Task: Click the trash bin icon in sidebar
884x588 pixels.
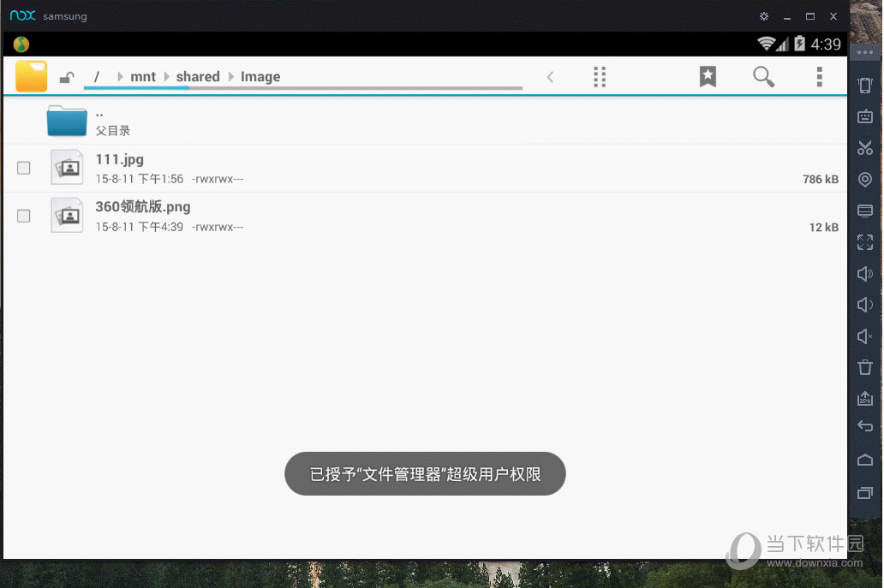Action: [864, 367]
